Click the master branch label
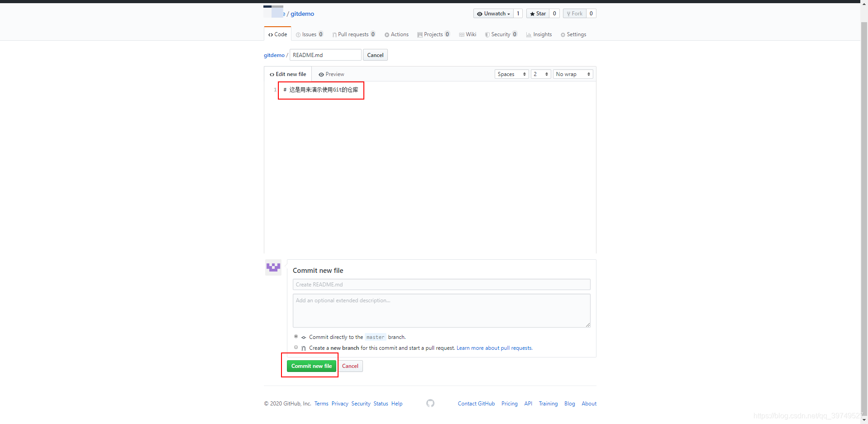Viewport: 868px width, 424px height. (x=376, y=337)
